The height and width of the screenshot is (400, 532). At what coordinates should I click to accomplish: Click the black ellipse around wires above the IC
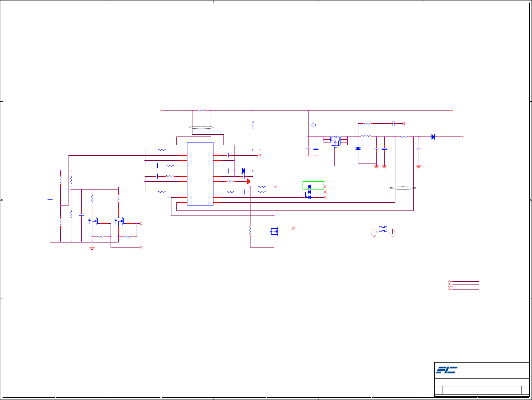pos(201,127)
